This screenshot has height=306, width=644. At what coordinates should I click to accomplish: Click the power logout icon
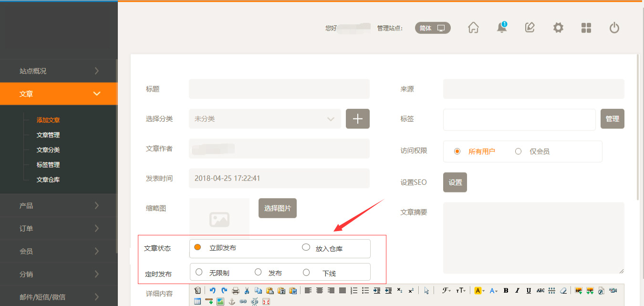click(x=614, y=28)
